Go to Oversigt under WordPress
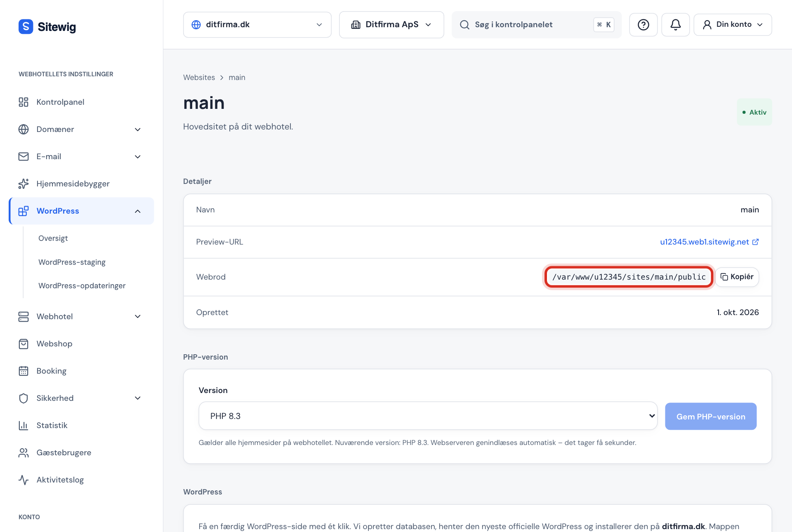This screenshot has width=792, height=532. (x=53, y=238)
